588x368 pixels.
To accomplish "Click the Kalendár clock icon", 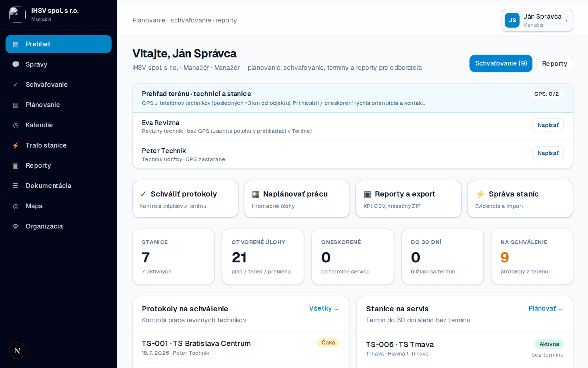I will (15, 125).
